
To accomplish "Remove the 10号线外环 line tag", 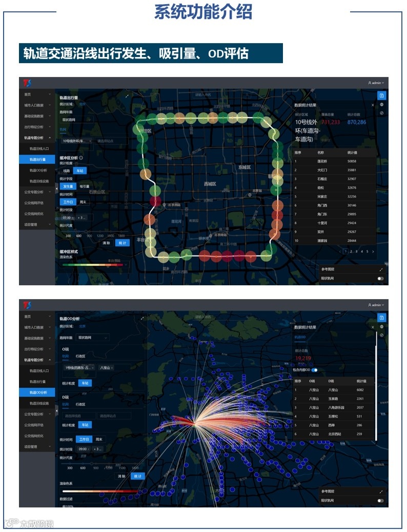I will (x=90, y=141).
